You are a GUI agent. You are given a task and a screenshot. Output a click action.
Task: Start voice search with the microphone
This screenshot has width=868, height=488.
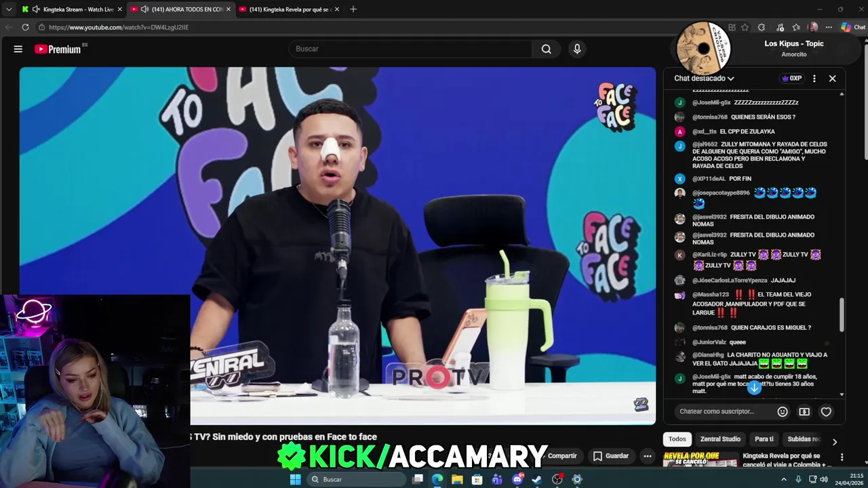click(577, 49)
